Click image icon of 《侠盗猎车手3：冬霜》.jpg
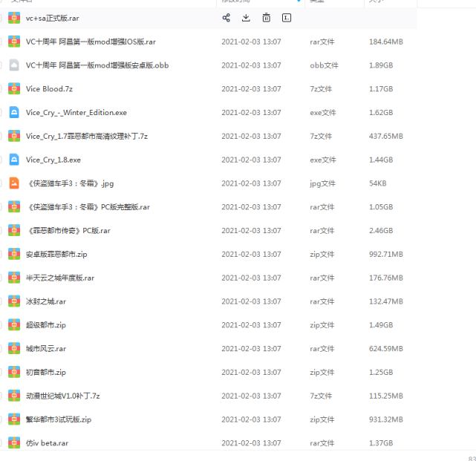This screenshot has width=476, height=461. click(14, 183)
